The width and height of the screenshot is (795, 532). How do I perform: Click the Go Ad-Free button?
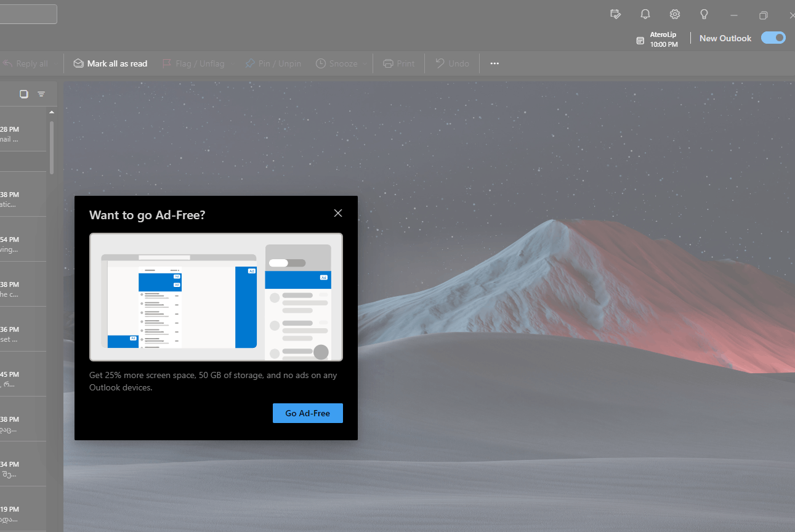pos(308,413)
